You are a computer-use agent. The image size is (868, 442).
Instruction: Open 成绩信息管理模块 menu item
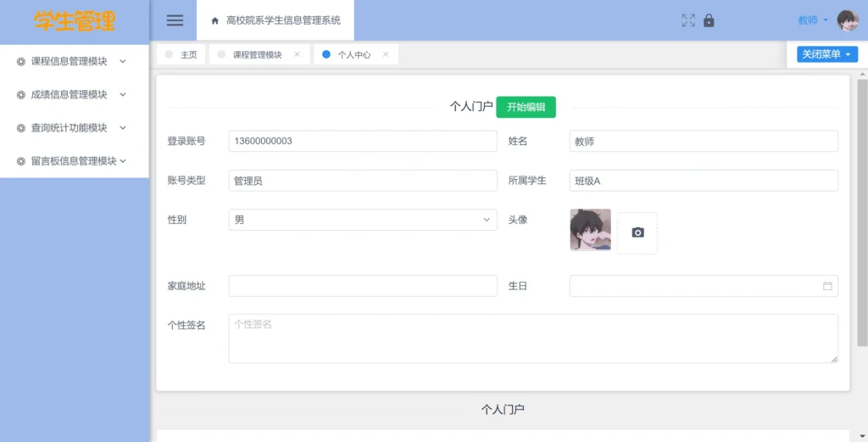[x=75, y=95]
